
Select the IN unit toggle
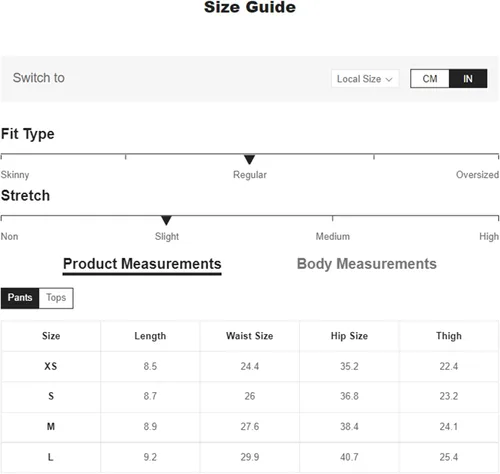click(x=468, y=79)
